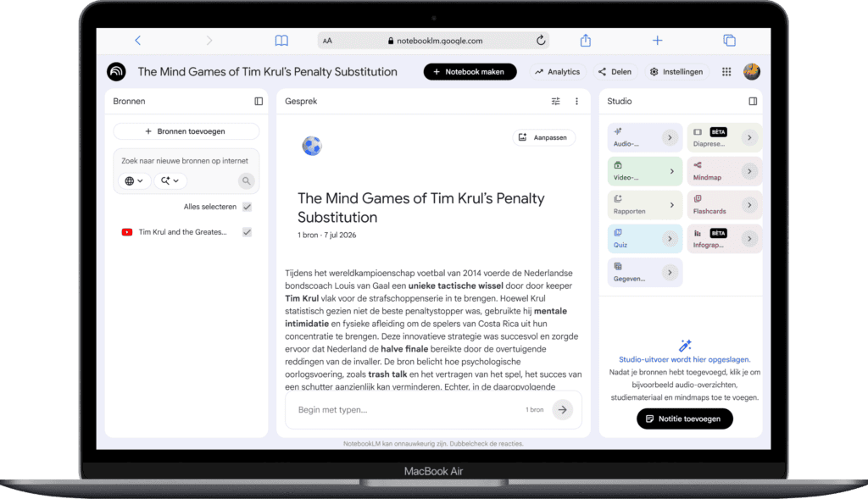
Task: Reload the notebooklm.google.com page
Action: click(x=541, y=40)
